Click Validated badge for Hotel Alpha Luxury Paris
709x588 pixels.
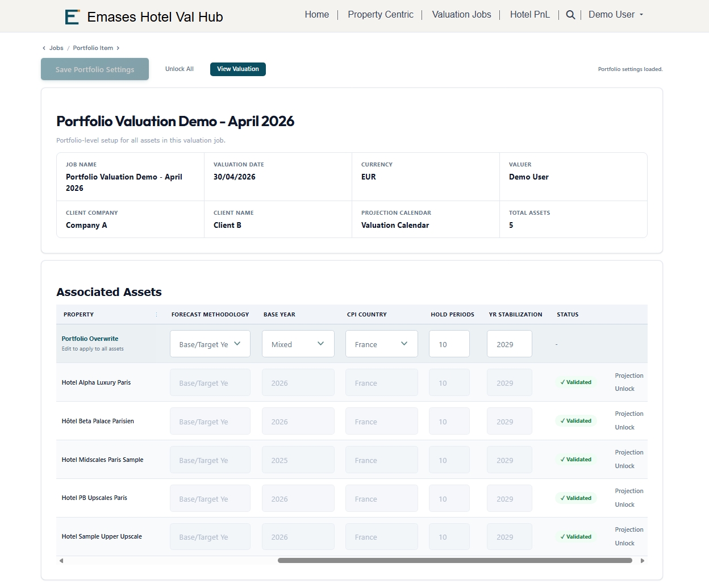point(575,382)
